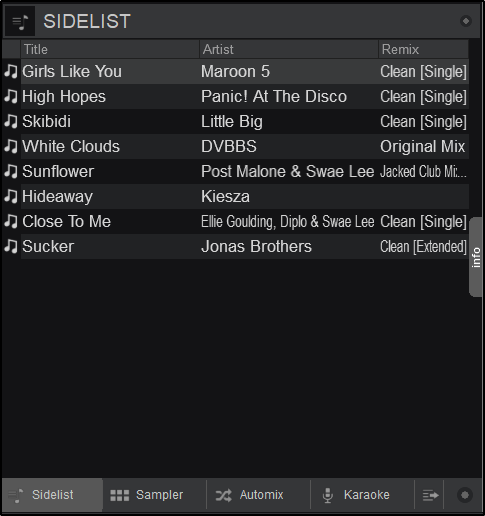Click the round option dot beside SIDELIST title

click(466, 21)
